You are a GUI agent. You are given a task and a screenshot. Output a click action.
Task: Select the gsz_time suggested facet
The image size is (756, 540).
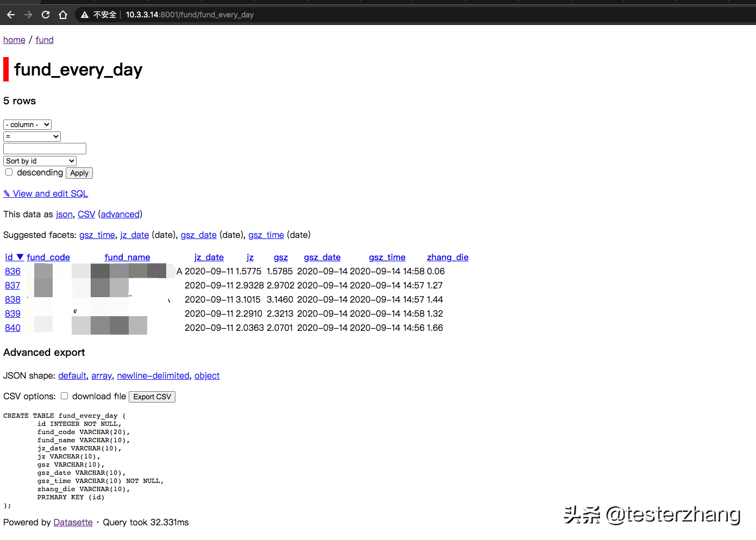pos(97,235)
